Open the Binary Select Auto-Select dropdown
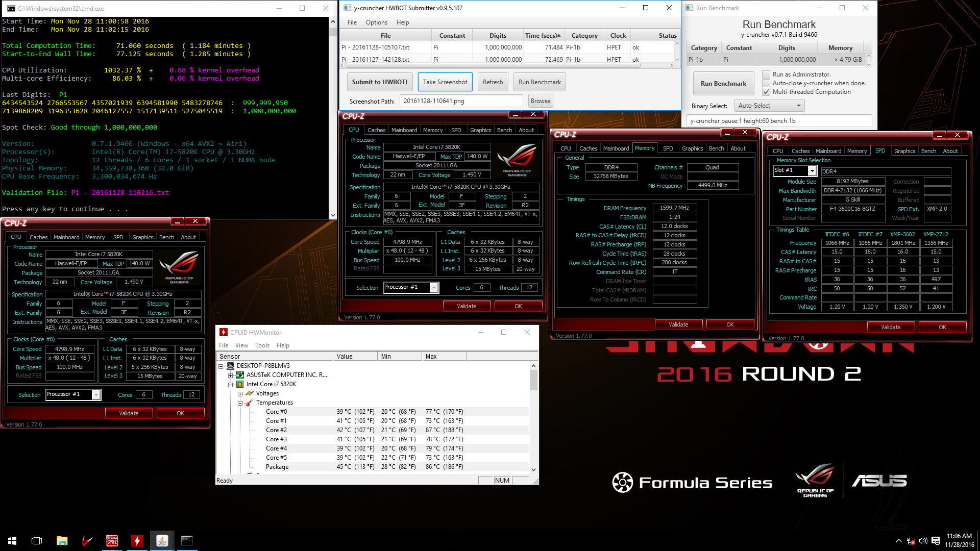Image resolution: width=980 pixels, height=551 pixels. [769, 106]
